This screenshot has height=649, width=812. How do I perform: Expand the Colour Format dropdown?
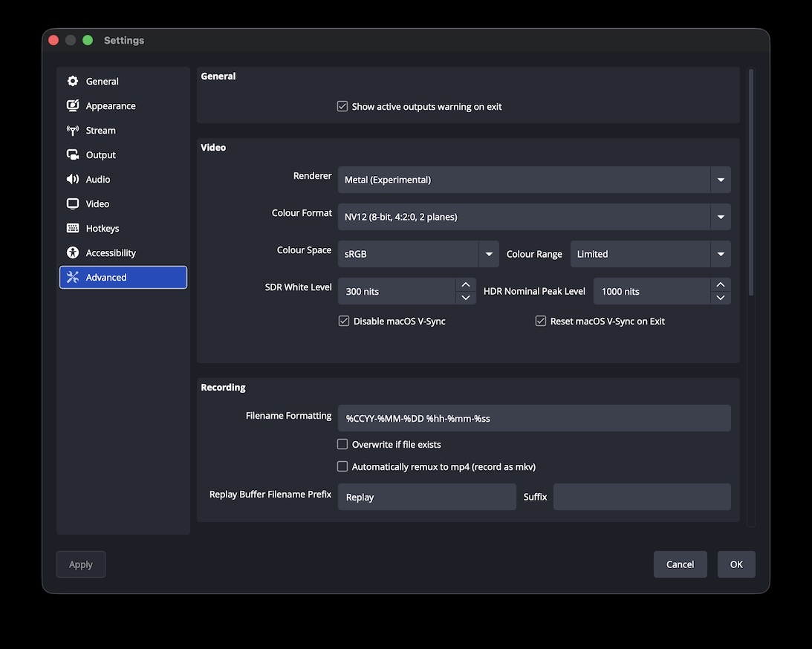(719, 216)
